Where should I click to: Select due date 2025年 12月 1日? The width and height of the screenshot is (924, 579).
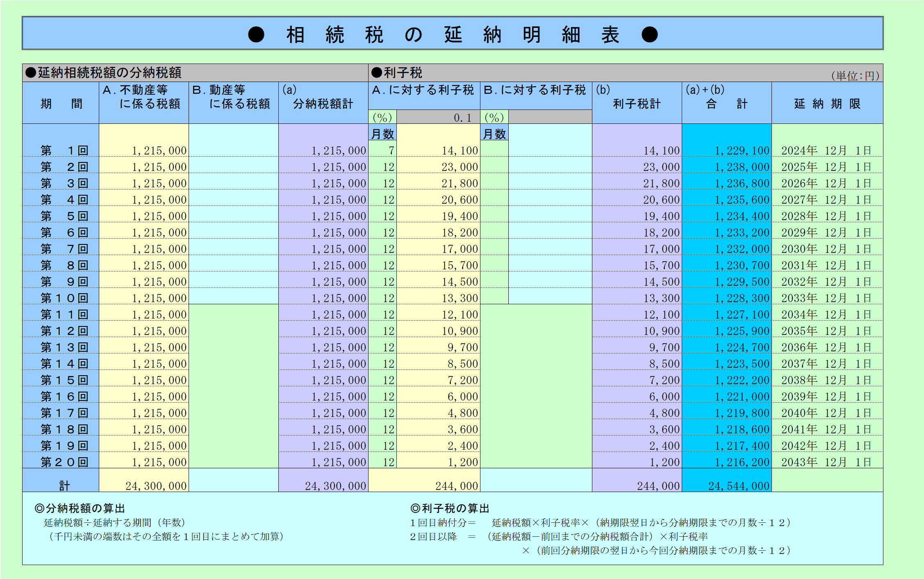tap(826, 167)
